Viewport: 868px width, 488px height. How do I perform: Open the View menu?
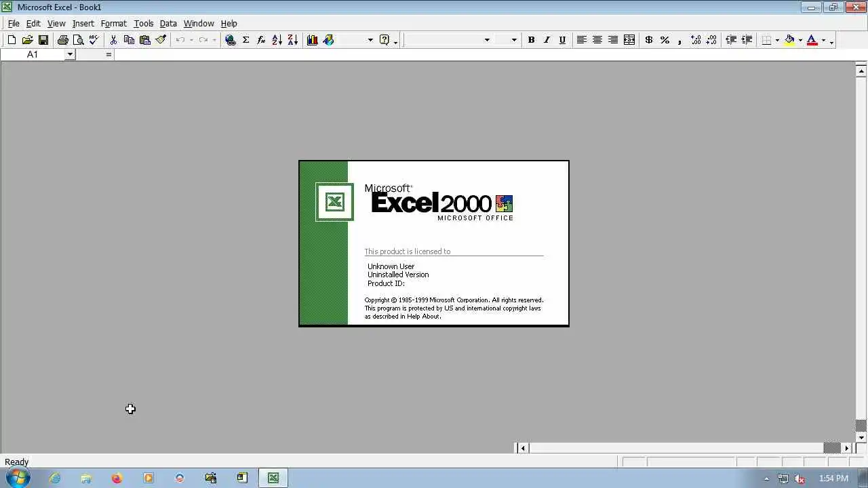click(x=56, y=23)
